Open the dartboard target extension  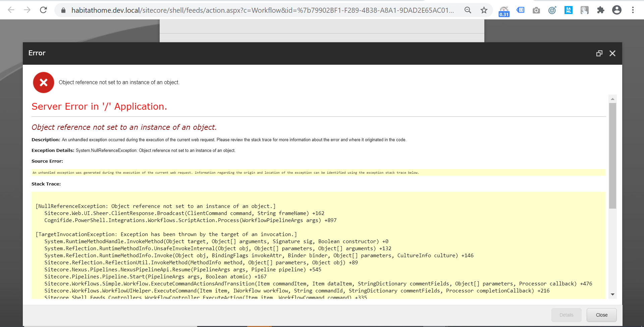tap(552, 10)
